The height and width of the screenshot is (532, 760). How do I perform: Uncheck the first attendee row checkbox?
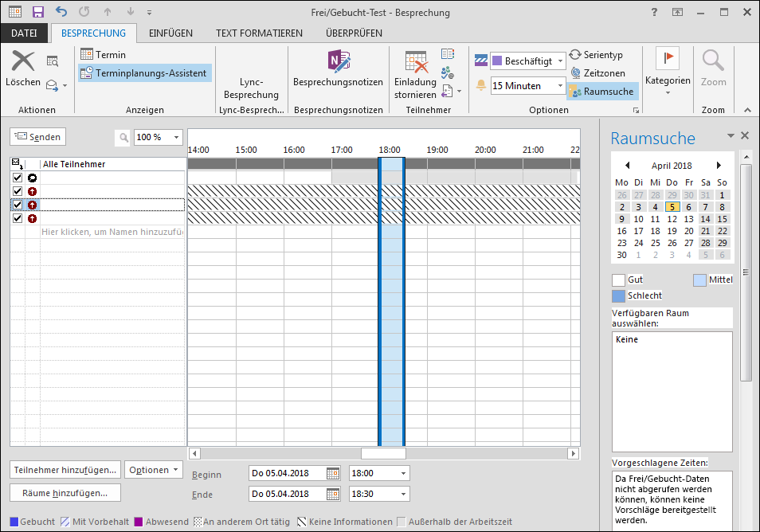tap(18, 178)
